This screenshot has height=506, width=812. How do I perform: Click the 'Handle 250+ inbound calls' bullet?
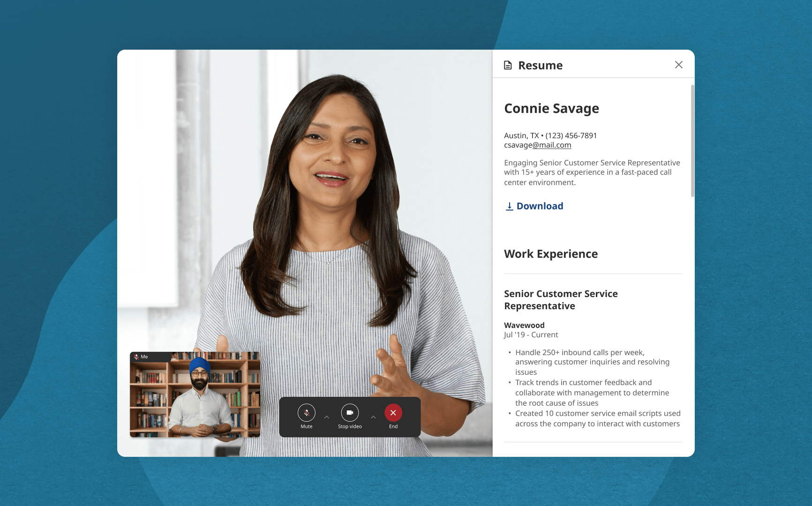[x=592, y=362]
